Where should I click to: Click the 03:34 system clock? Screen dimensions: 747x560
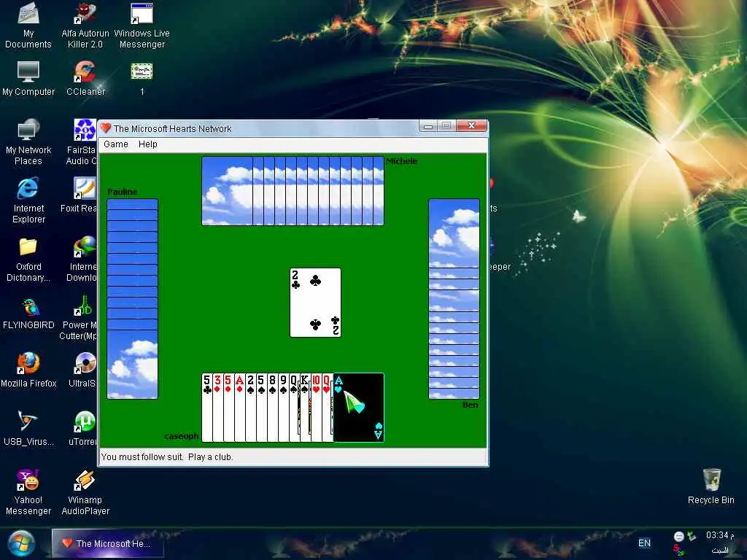pos(719,535)
